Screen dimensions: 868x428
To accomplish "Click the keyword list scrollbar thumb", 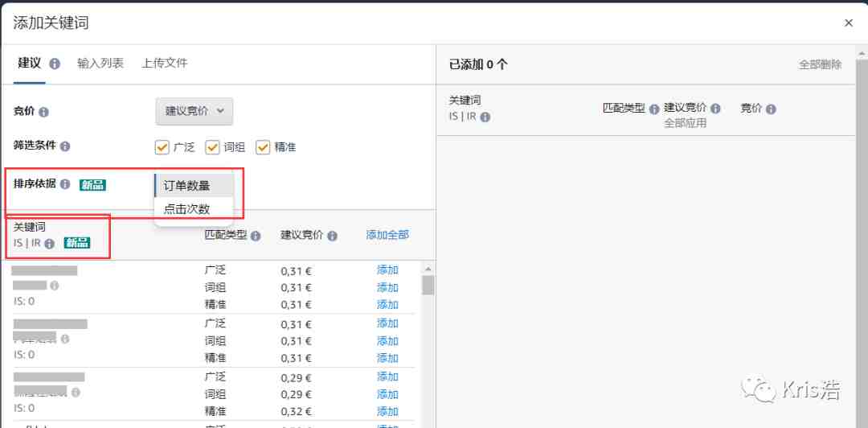I will pos(428,285).
